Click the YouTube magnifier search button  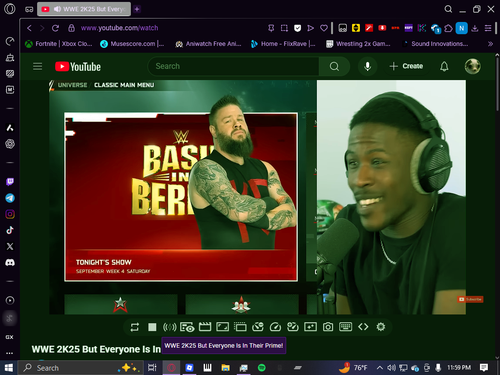(x=334, y=66)
